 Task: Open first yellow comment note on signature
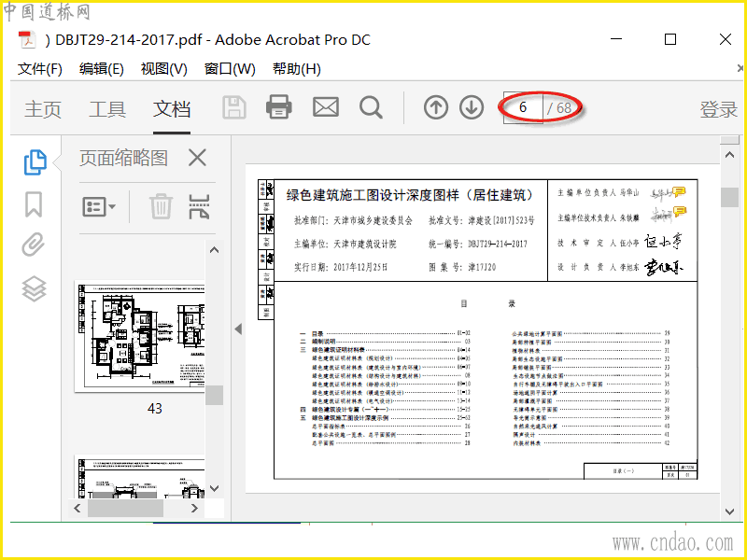680,191
